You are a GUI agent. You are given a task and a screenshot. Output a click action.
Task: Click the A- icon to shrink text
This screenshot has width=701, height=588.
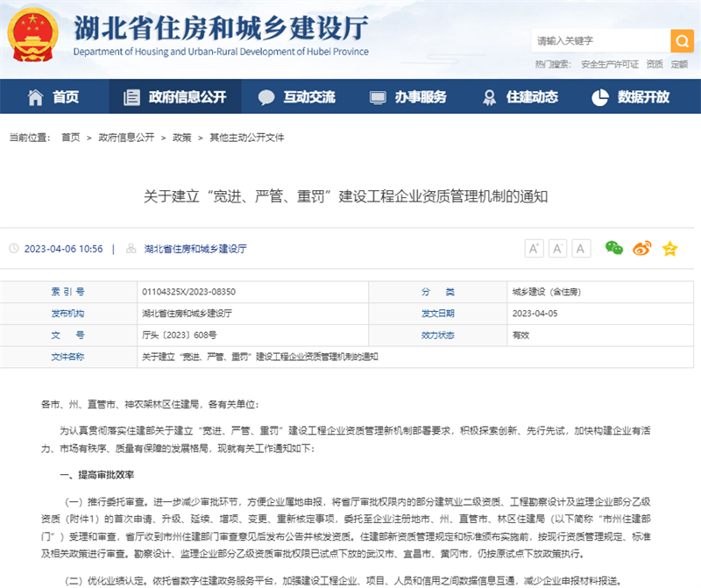tap(557, 248)
